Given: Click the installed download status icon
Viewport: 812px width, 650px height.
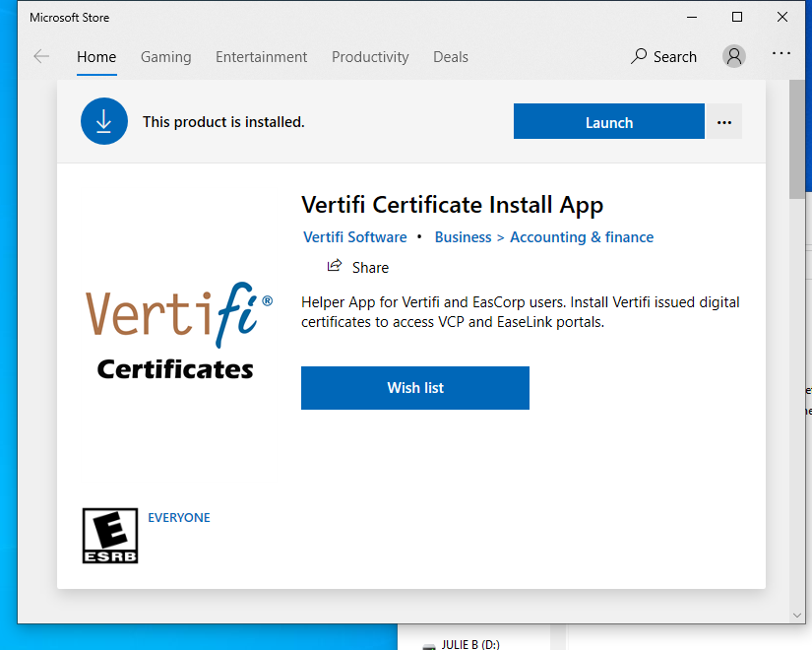Looking at the screenshot, I should click(x=104, y=121).
